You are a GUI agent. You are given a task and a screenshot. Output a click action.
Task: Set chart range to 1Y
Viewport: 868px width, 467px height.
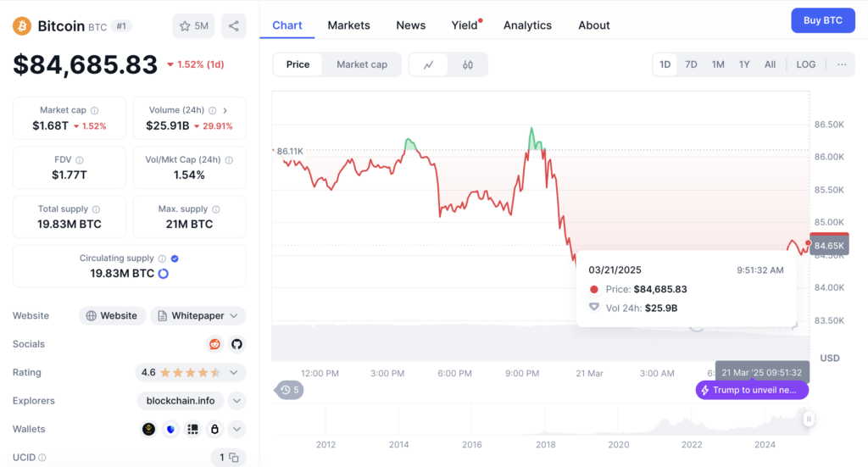coord(744,64)
